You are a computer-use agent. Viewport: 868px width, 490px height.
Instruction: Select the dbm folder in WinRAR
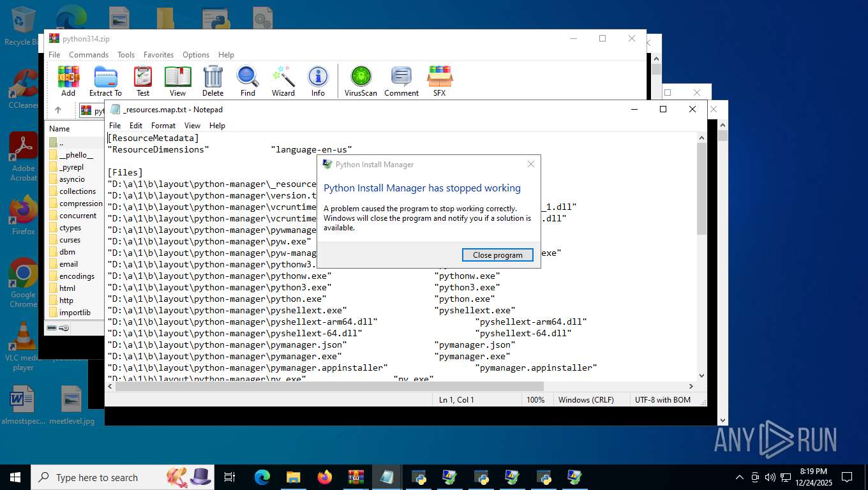pos(67,252)
